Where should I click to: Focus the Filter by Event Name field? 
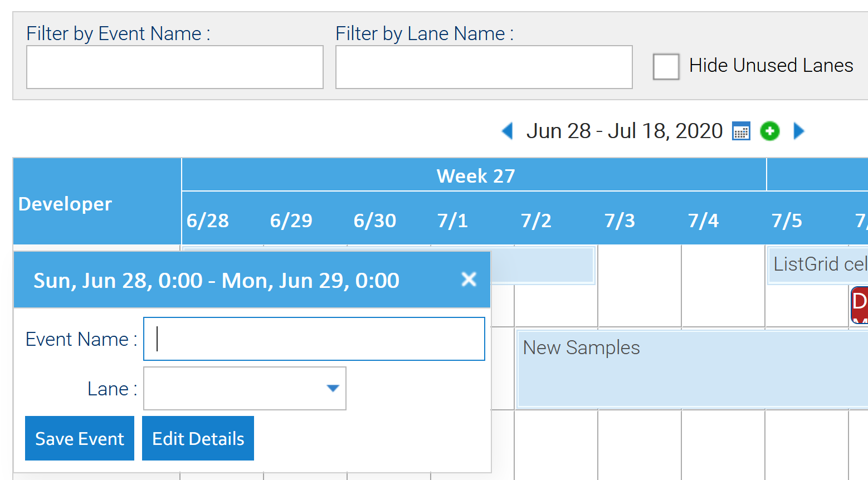click(175, 67)
